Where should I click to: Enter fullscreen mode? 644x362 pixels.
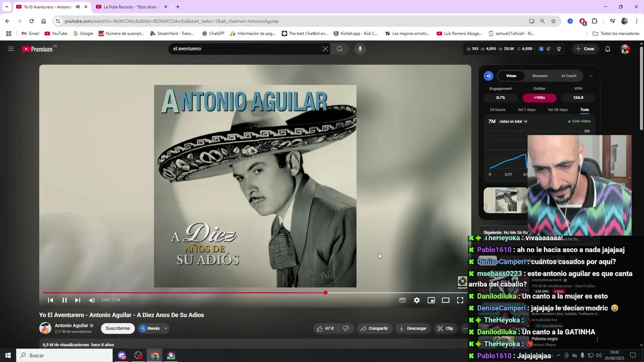pos(460,300)
